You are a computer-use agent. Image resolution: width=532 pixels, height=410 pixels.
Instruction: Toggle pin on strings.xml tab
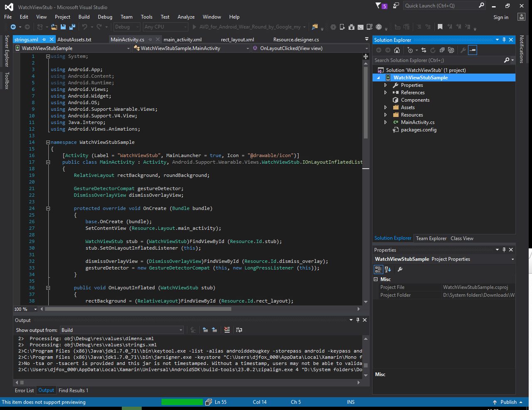pyautogui.click(x=44, y=40)
